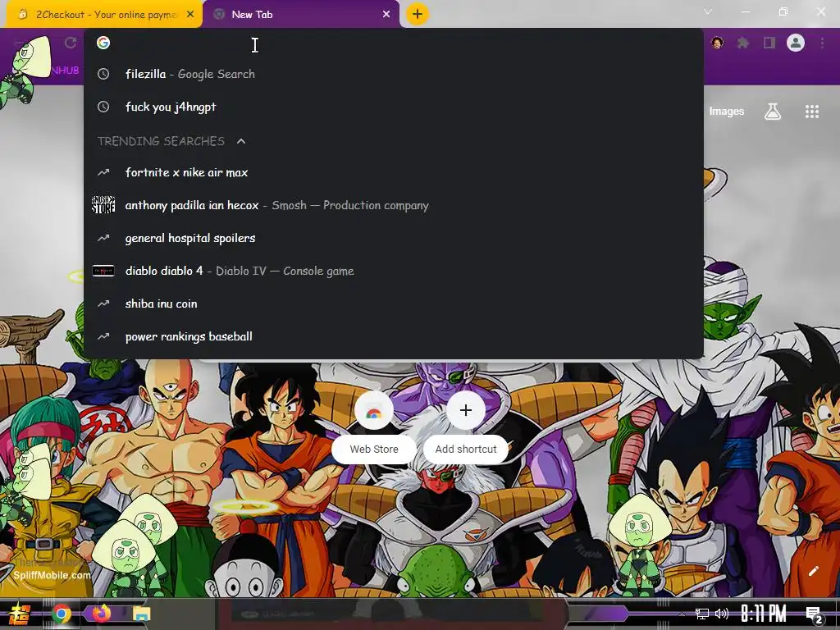
Task: Open the Extensions puzzle icon
Action: 743,43
